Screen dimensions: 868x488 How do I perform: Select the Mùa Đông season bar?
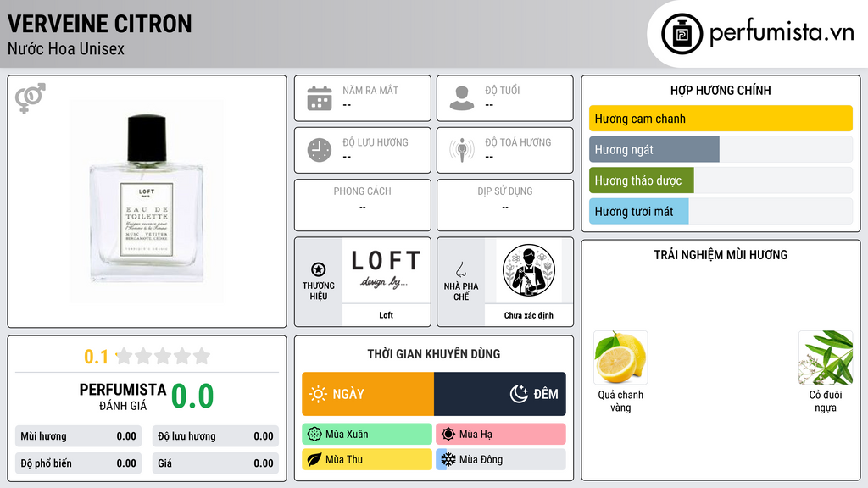[x=501, y=459]
